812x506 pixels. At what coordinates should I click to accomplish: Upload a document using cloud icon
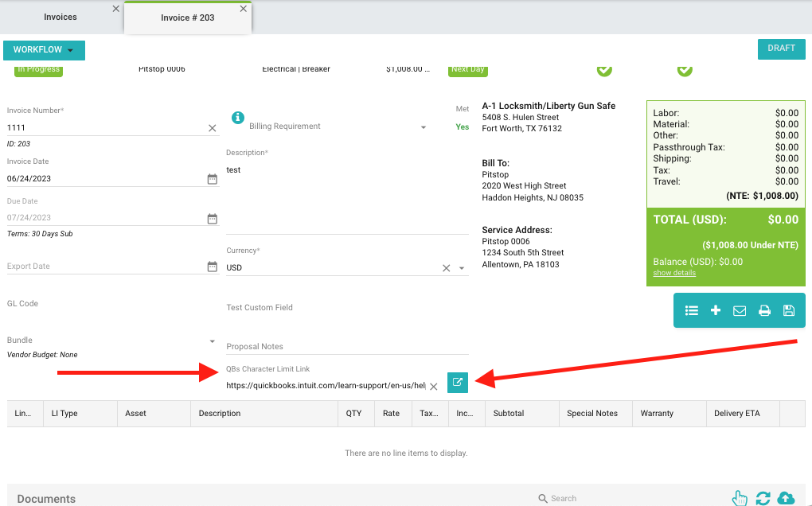[786, 498]
